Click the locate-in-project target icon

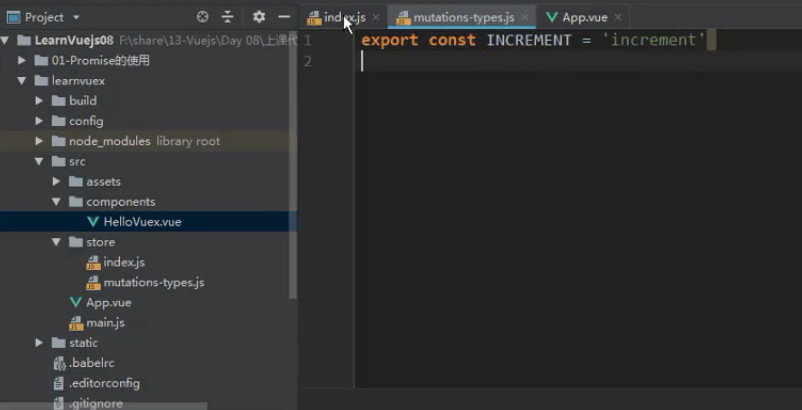(203, 17)
